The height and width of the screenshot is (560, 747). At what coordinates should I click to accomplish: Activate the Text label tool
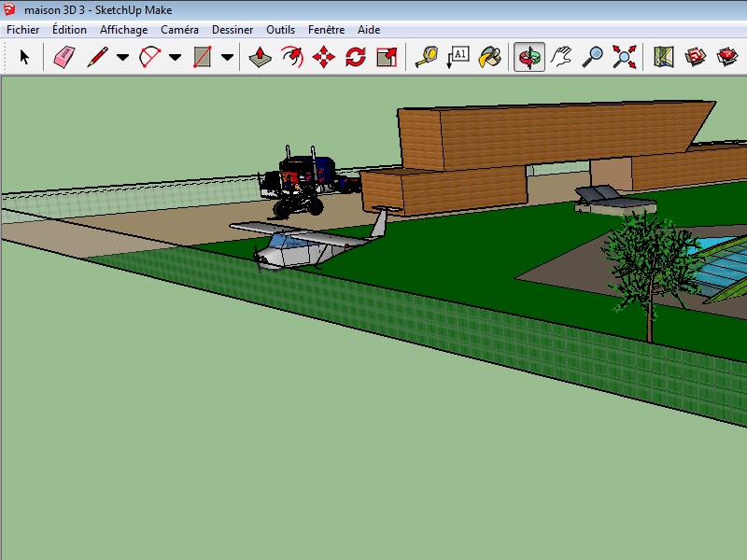(458, 57)
